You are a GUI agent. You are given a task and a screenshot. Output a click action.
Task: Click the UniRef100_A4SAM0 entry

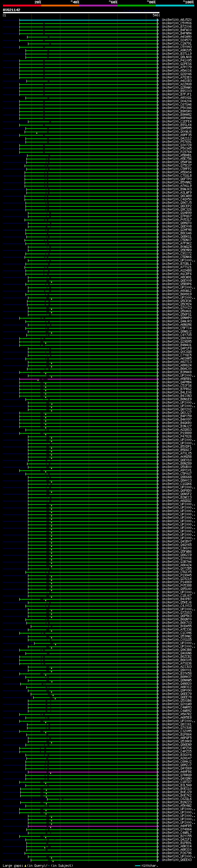(x=177, y=37)
